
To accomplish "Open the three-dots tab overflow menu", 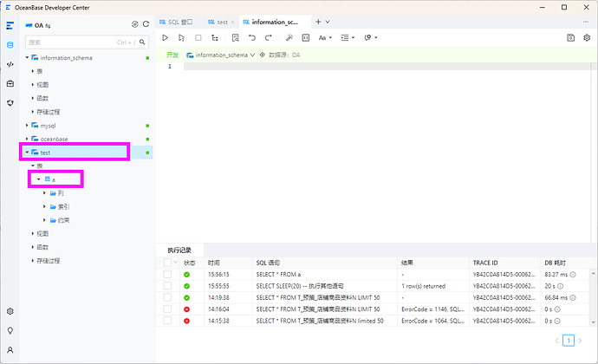I will 586,22.
